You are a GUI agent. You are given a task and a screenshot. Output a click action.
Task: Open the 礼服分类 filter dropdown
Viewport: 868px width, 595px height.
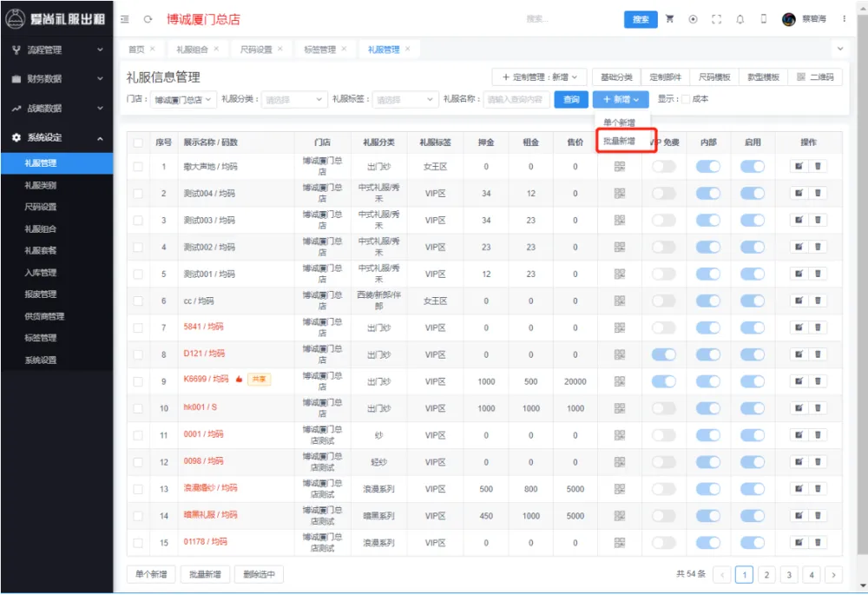(294, 100)
